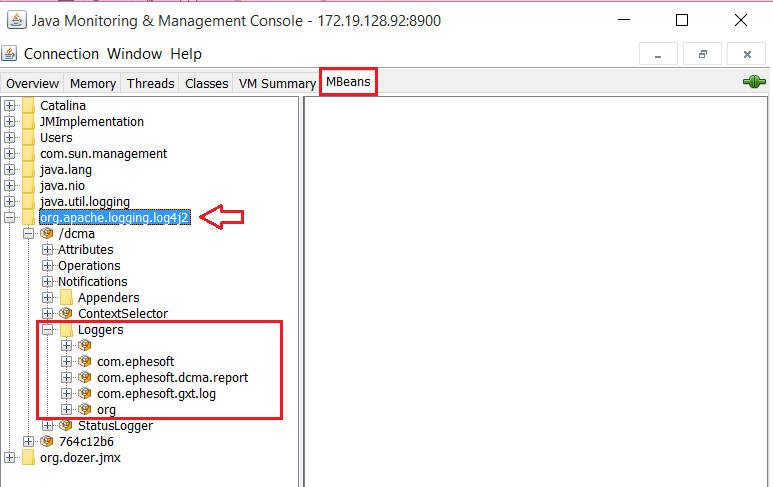Click the JMImplementation folder icon
Screen dimensions: 773x487
[x=29, y=121]
